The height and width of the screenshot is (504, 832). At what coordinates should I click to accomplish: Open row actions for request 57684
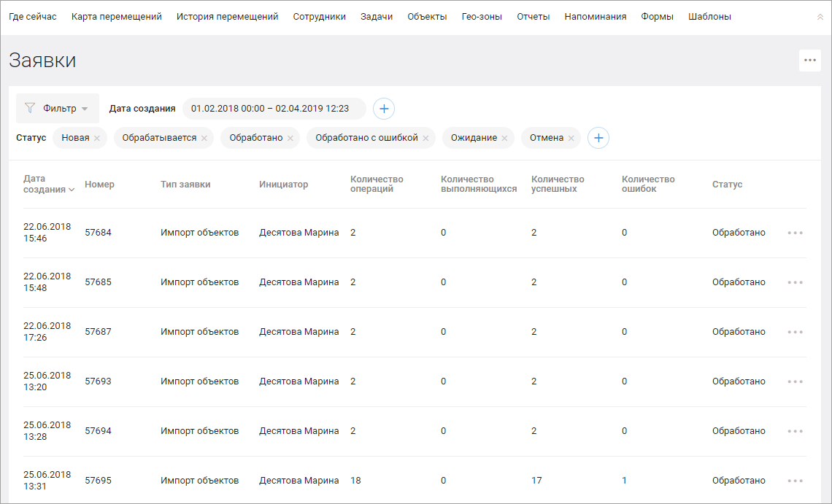[795, 233]
